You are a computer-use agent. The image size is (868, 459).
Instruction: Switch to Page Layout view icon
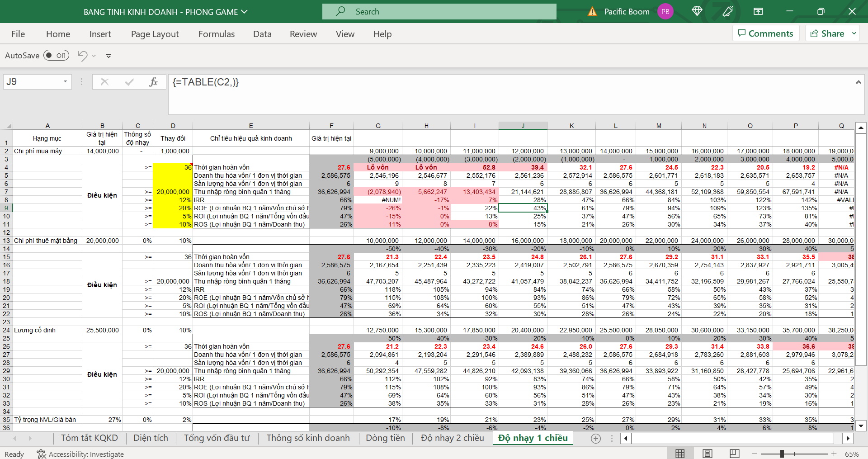coord(708,454)
